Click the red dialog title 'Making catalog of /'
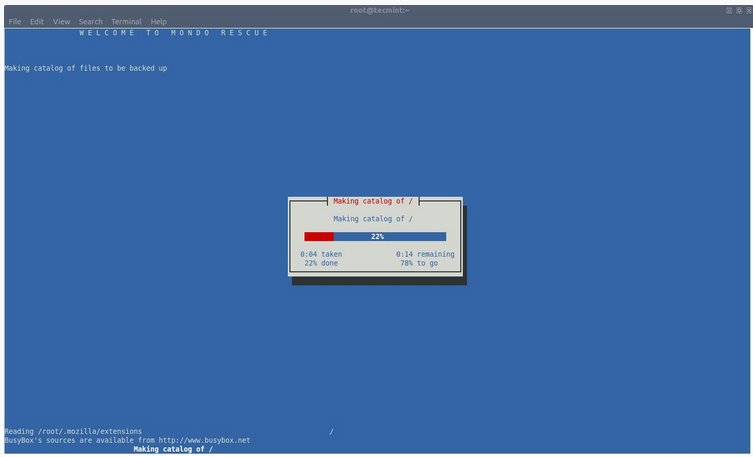The image size is (753, 457). point(373,201)
